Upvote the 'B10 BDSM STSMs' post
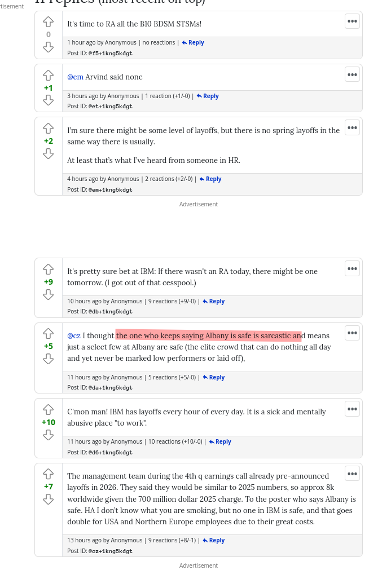 point(48,22)
